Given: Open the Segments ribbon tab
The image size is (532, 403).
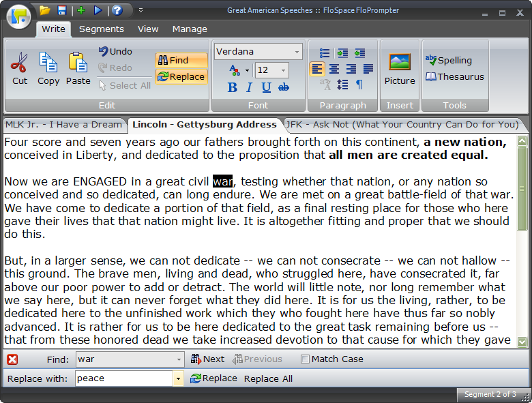Looking at the screenshot, I should tap(102, 29).
